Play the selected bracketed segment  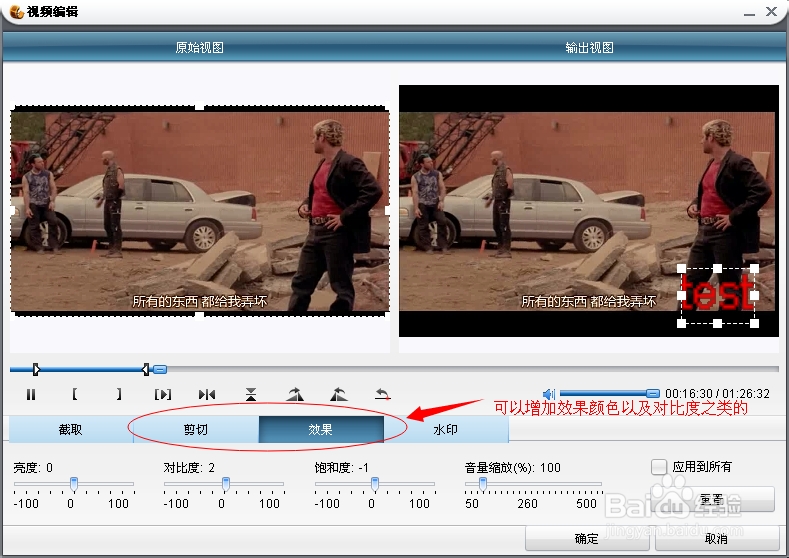coord(163,394)
